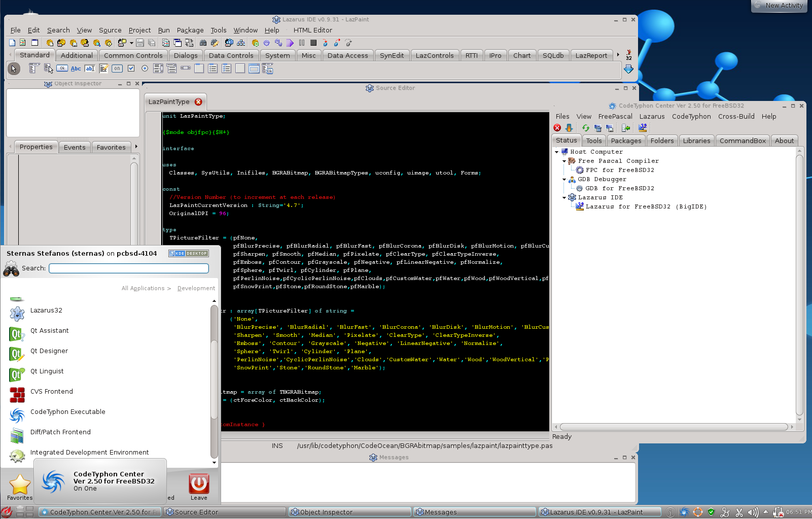Click the blue '32' ruler icon in CodeTyphon toolbar
Screen dimensions: 812x519
click(643, 128)
